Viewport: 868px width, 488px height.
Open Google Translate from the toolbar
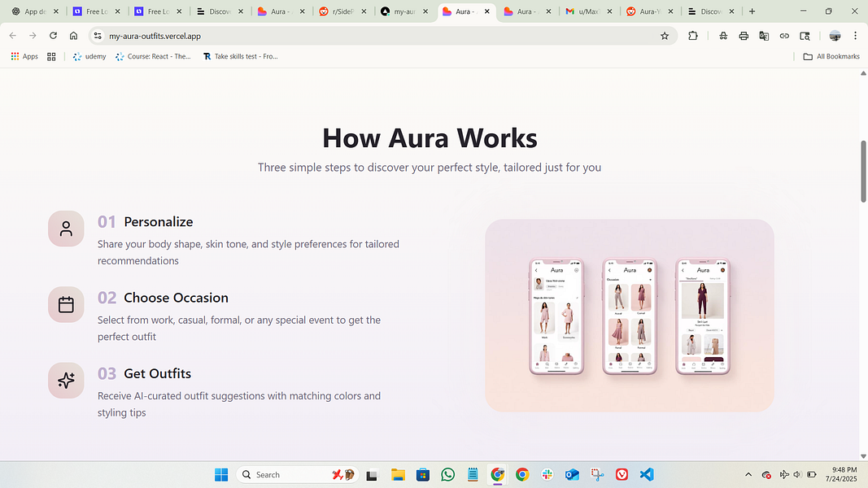(763, 36)
